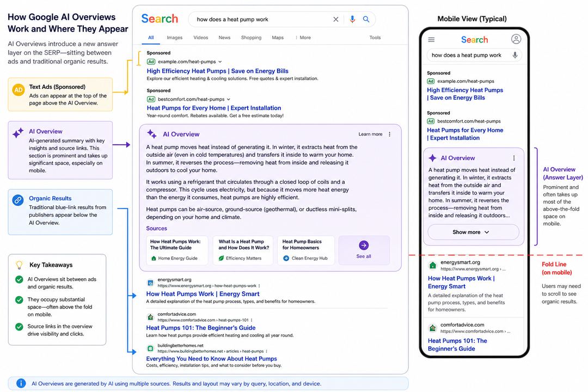Click the lightbulb icon beside Key Takeaways
The image size is (588, 392).
(19, 265)
